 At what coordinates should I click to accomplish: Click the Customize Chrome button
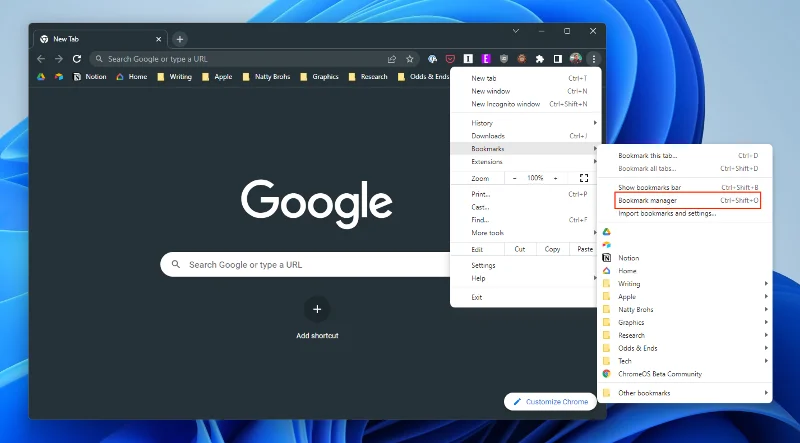550,401
